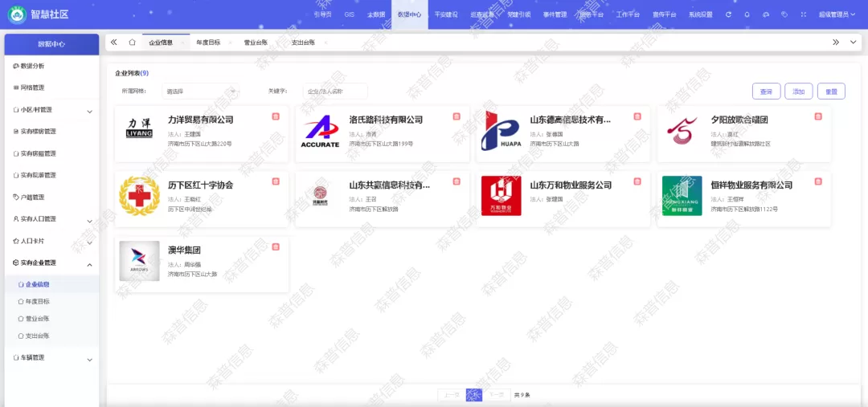Delete the 力洋贸易有限公司 enterprise card
Viewport: 868px width, 407px height.
[276, 116]
